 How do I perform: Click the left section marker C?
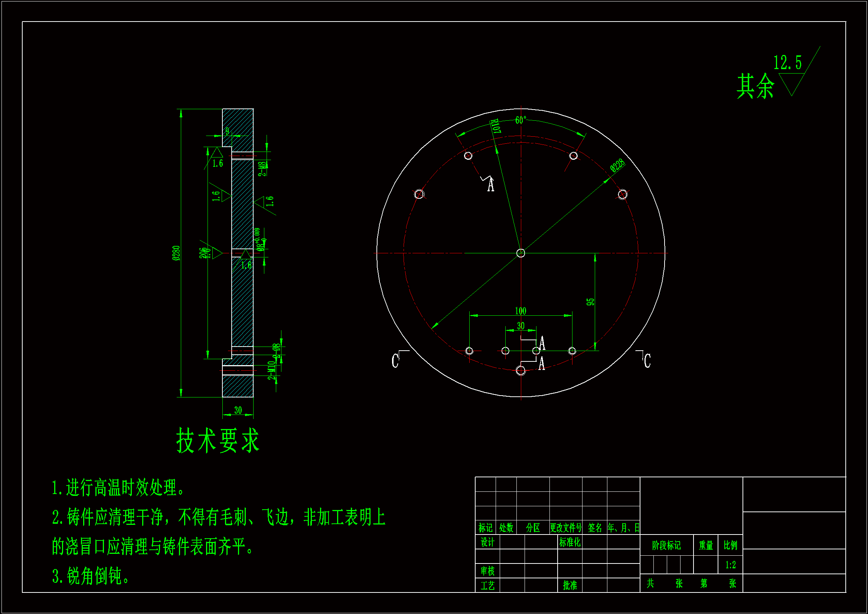pos(395,361)
